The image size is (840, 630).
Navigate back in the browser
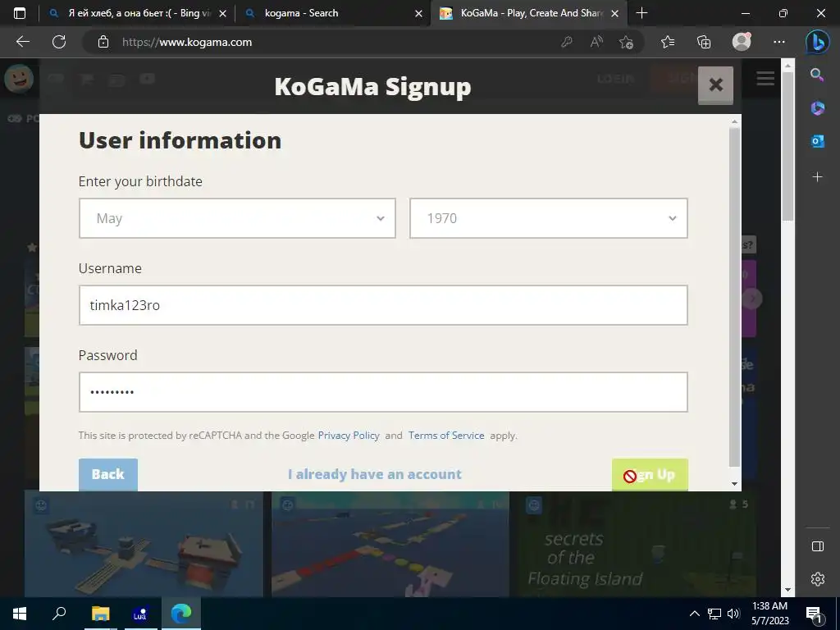(x=22, y=42)
